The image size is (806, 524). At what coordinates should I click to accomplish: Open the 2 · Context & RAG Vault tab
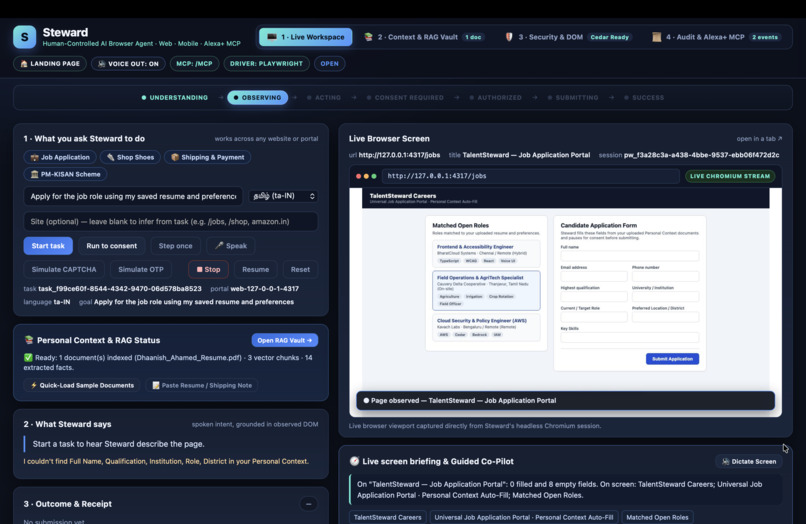coord(424,37)
